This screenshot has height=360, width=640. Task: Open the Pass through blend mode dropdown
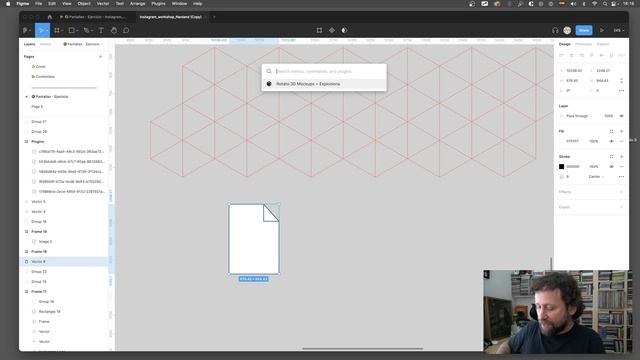coord(578,116)
